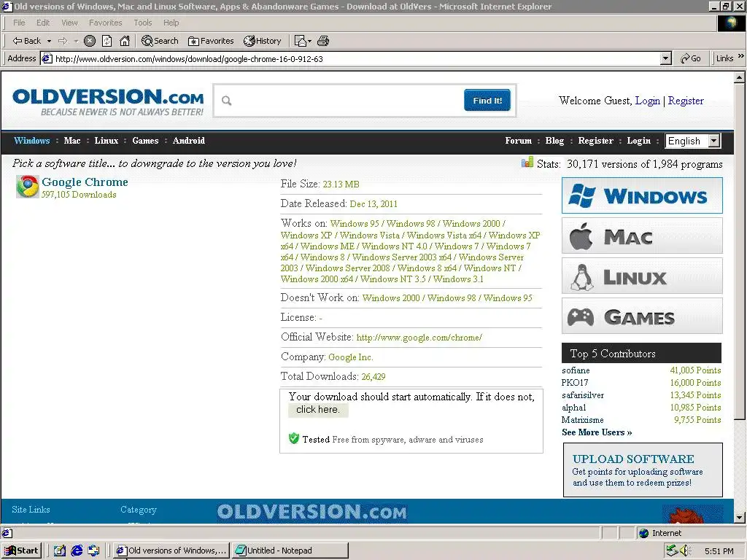
Task: Click the Find It! button
Action: point(487,100)
